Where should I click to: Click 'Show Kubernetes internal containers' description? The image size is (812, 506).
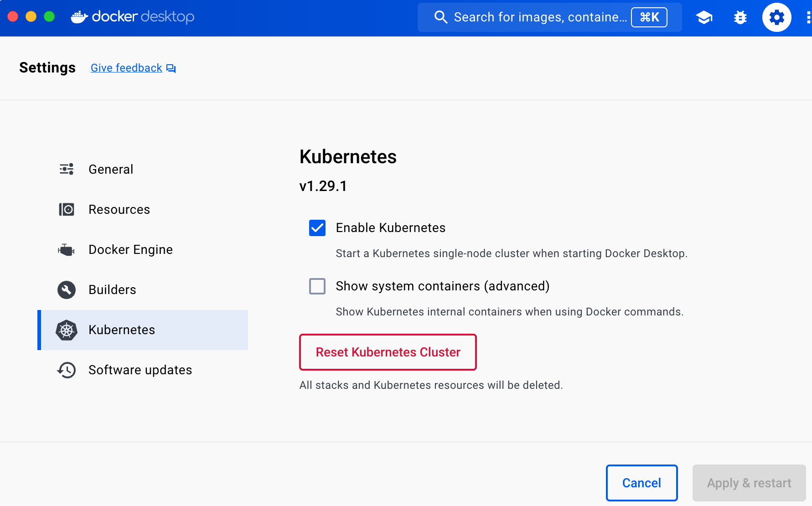point(510,312)
